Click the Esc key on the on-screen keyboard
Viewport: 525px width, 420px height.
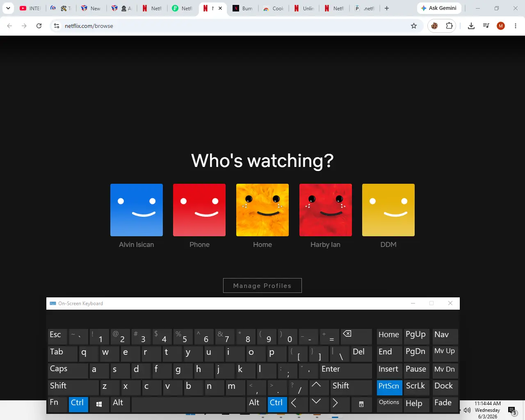[x=57, y=336]
